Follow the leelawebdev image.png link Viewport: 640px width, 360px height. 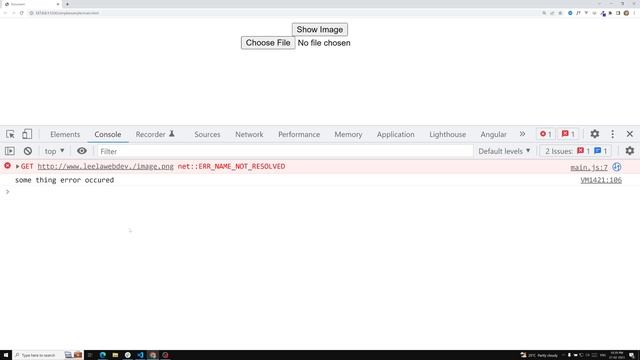coord(105,167)
